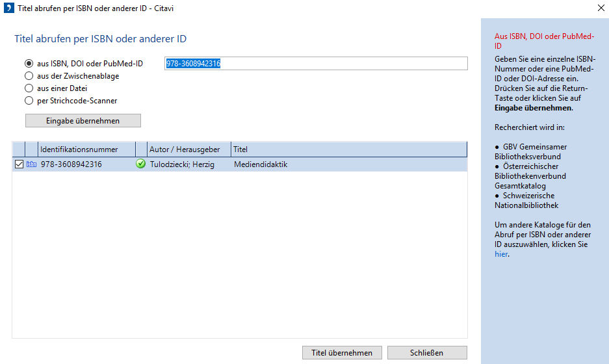Close the dialog with the X button
The height and width of the screenshot is (364, 609).
click(x=601, y=8)
